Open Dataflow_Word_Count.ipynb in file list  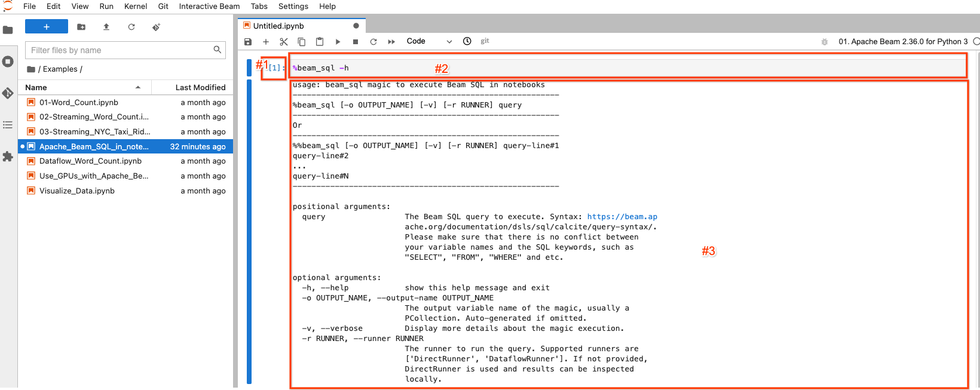pyautogui.click(x=90, y=161)
